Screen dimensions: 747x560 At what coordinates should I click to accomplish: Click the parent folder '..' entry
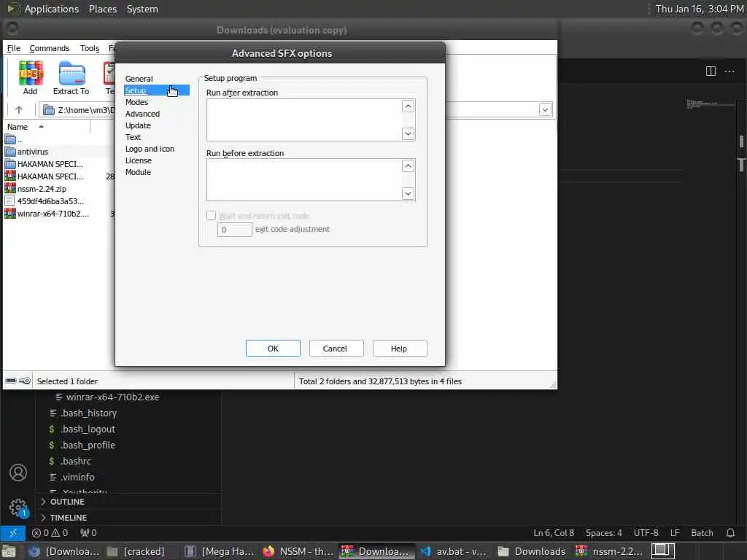(x=13, y=139)
